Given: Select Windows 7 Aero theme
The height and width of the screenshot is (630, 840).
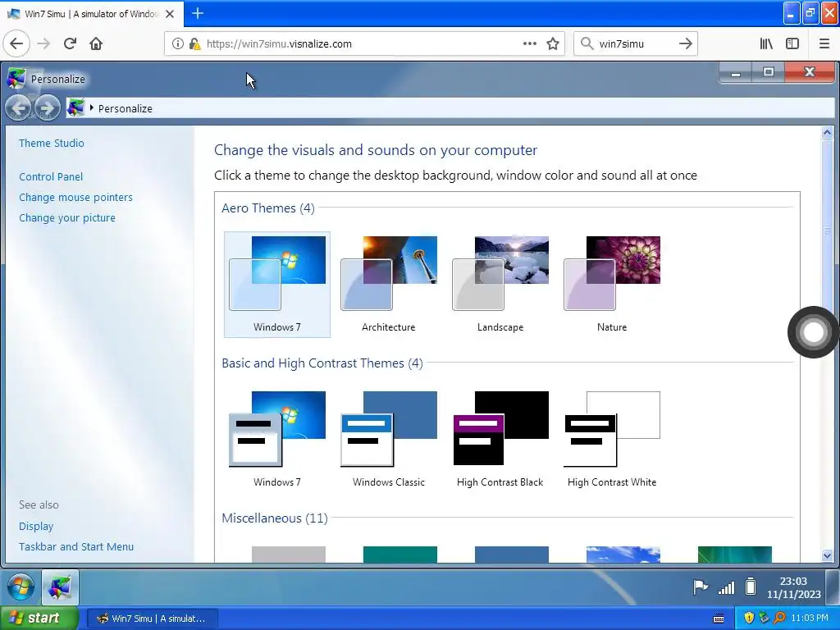Looking at the screenshot, I should pyautogui.click(x=277, y=285).
